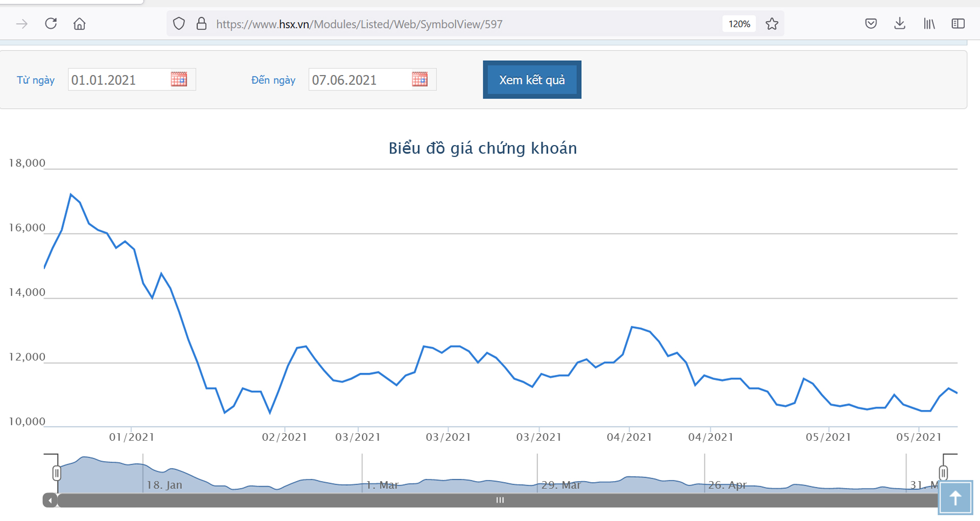Go to the browser home page icon

80,24
